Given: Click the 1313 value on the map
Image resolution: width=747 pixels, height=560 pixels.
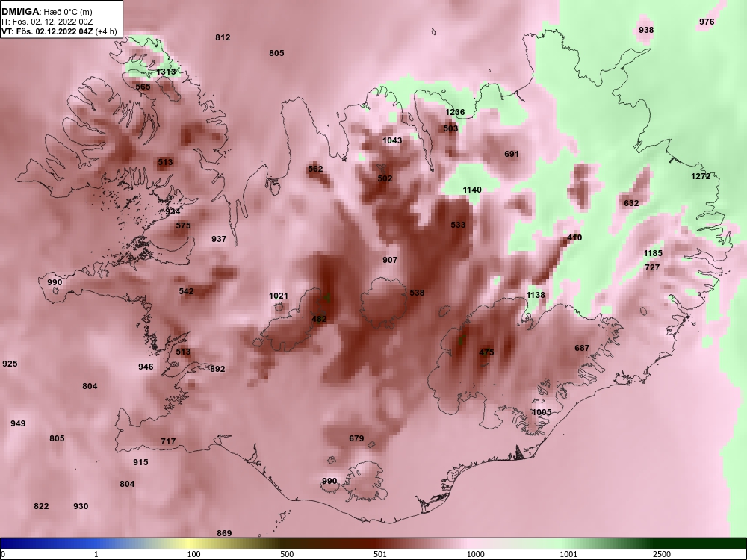Looking at the screenshot, I should tap(167, 72).
